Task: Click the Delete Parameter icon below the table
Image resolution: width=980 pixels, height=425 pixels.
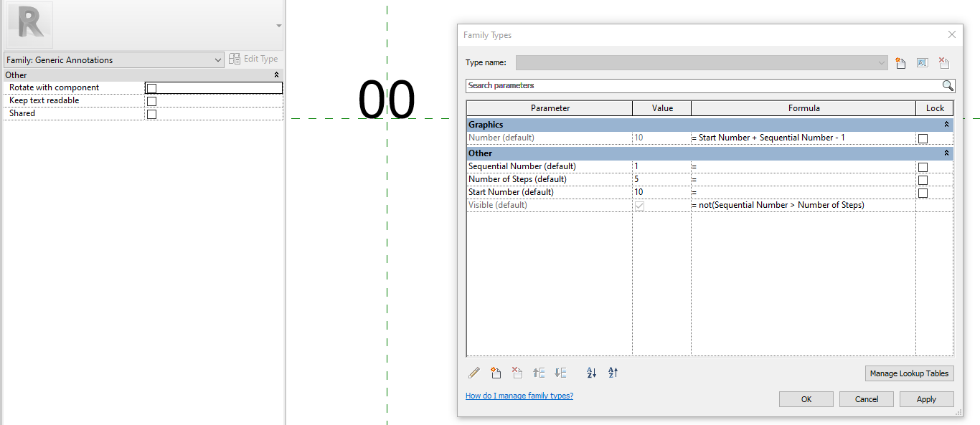Action: pos(517,373)
